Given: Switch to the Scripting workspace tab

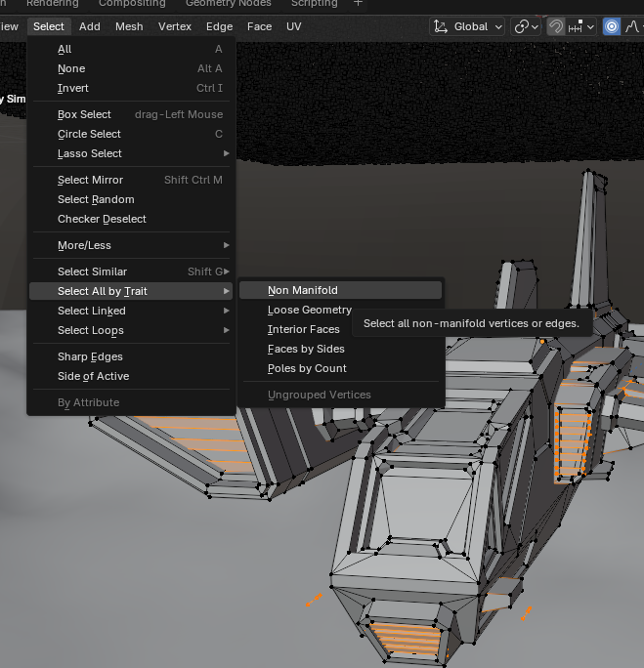Looking at the screenshot, I should point(314,4).
